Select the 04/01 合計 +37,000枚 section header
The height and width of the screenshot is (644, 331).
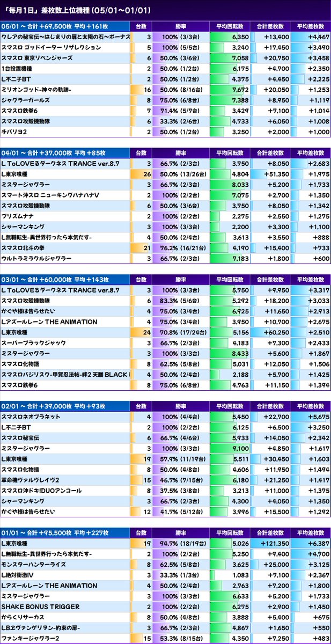(65, 152)
